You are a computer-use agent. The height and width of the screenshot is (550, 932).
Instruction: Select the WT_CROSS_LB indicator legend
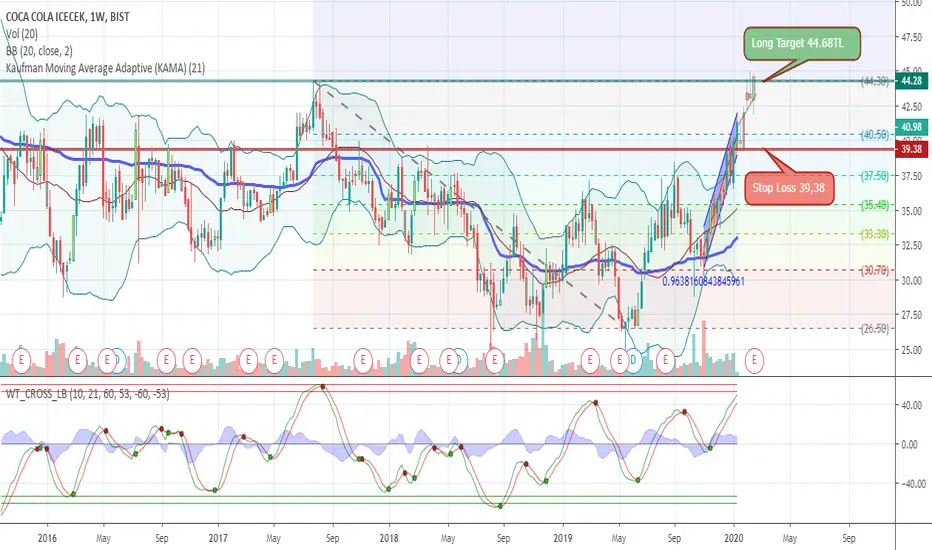[87, 394]
